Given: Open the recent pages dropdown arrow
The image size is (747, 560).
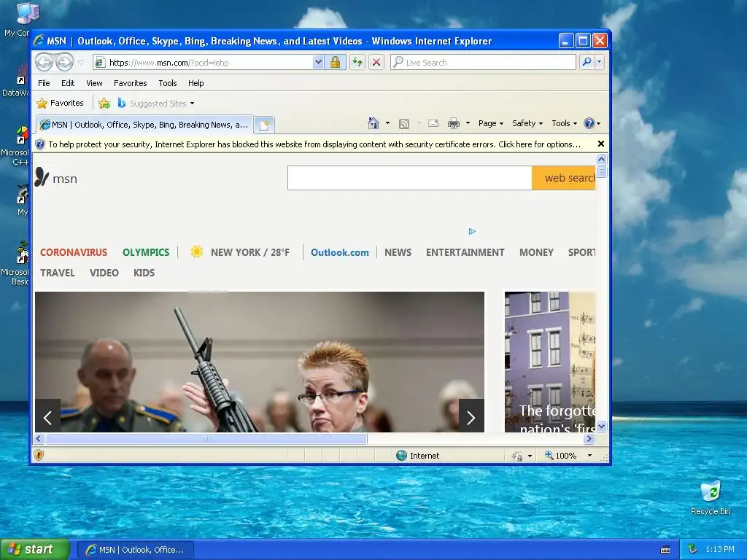Looking at the screenshot, I should point(80,63).
